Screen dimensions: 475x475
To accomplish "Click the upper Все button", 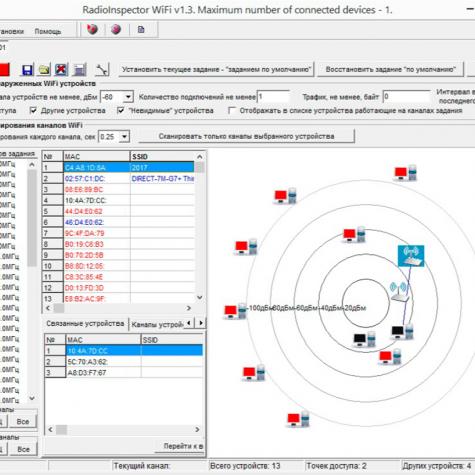I will (x=23, y=422).
